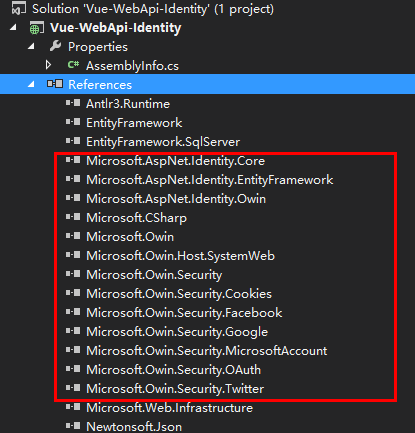Click the icon beside EntityFramework.SqlServer
The width and height of the screenshot is (415, 433).
73,141
